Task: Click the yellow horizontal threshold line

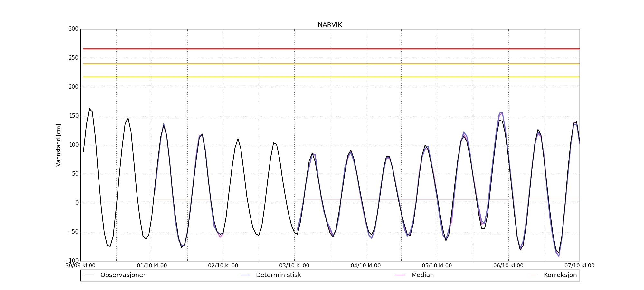Action: click(330, 77)
